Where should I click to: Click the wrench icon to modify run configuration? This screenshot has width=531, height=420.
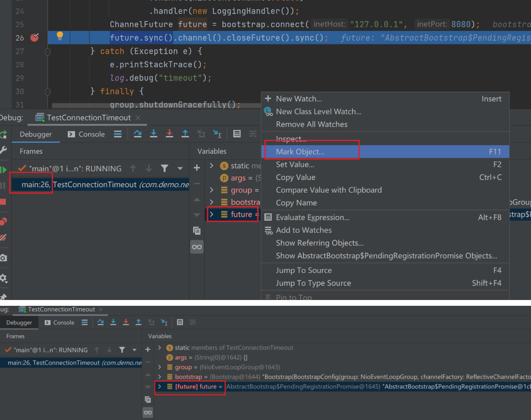pyautogui.click(x=3, y=151)
